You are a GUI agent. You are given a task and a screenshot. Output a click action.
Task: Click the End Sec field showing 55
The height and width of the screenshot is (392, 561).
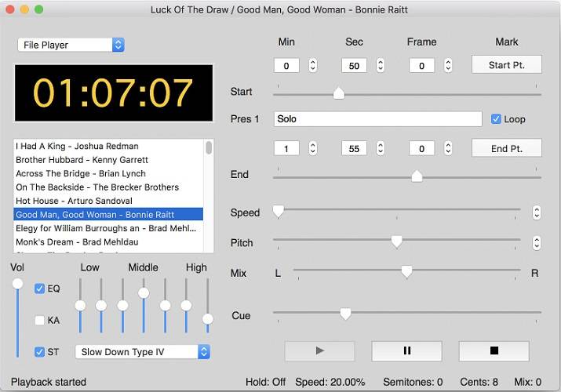354,149
